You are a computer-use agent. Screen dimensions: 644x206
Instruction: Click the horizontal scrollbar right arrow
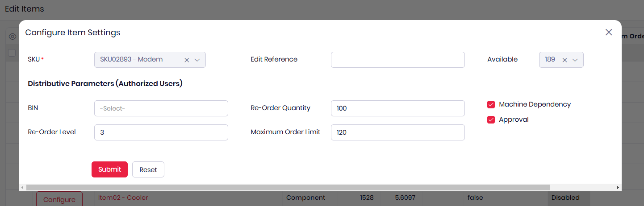tap(618, 188)
